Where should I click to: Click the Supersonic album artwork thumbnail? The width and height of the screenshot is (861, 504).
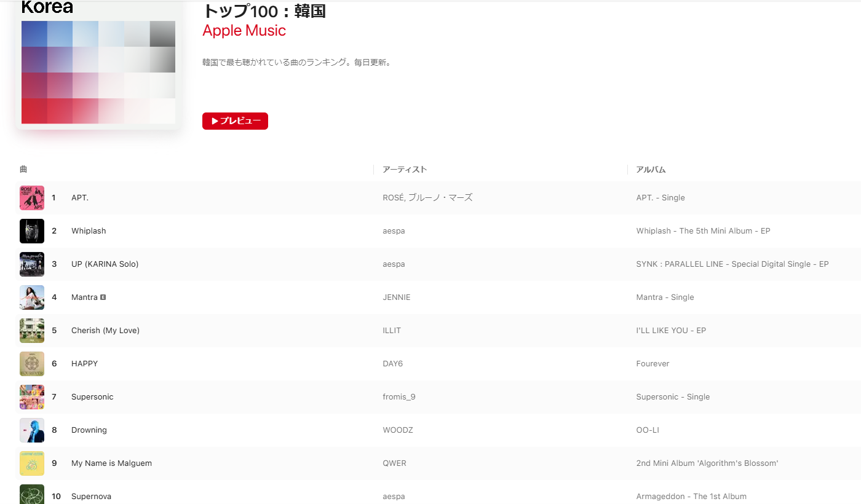[x=32, y=397]
